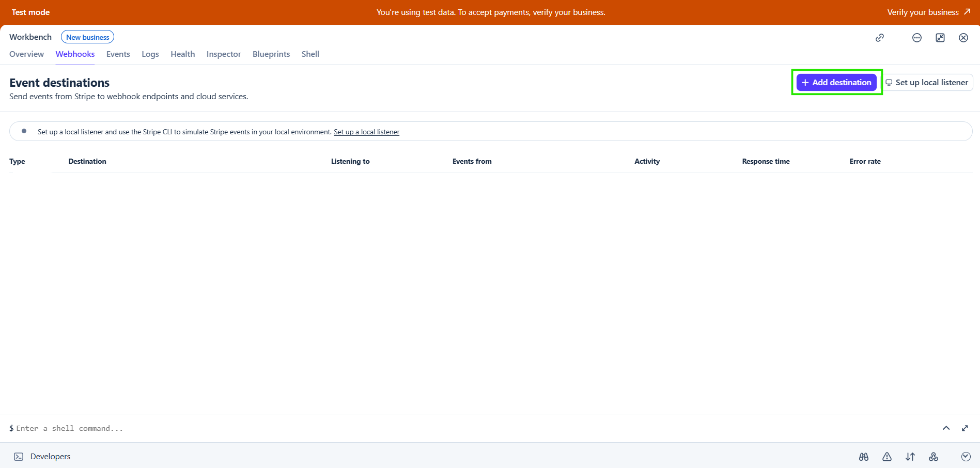Viewport: 980px width, 468px height.
Task: Click the Activity column header
Action: click(647, 161)
